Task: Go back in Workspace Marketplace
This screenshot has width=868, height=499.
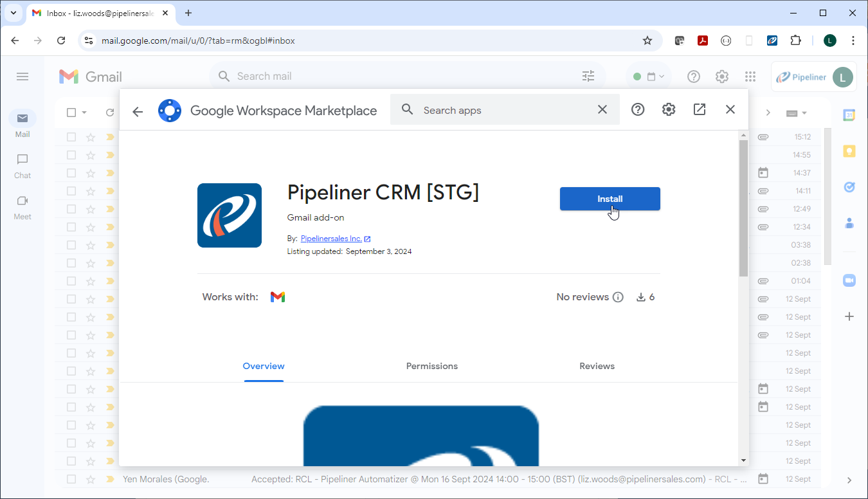Action: pyautogui.click(x=138, y=111)
